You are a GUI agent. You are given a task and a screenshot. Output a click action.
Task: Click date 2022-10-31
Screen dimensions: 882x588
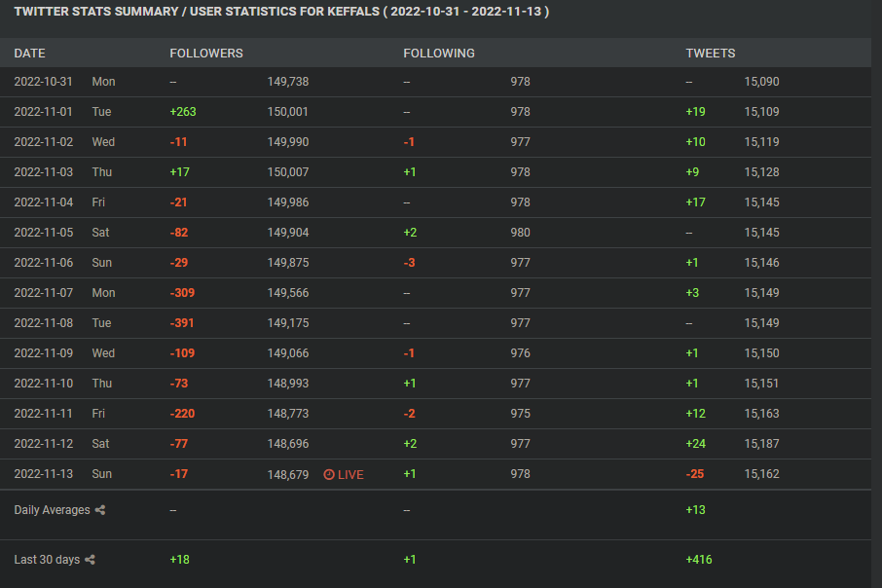[x=43, y=82]
